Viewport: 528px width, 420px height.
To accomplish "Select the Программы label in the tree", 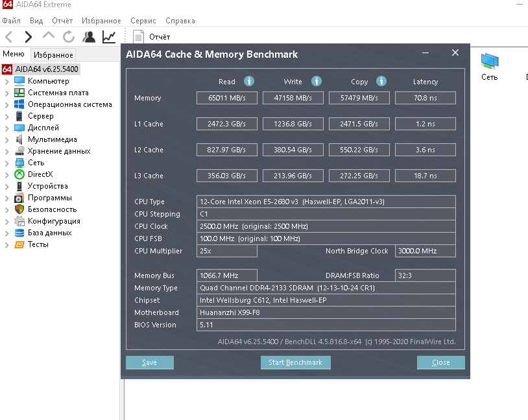I will click(50, 198).
